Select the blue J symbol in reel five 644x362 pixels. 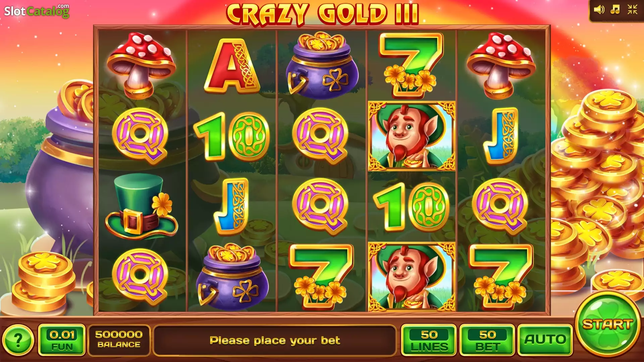coord(501,136)
